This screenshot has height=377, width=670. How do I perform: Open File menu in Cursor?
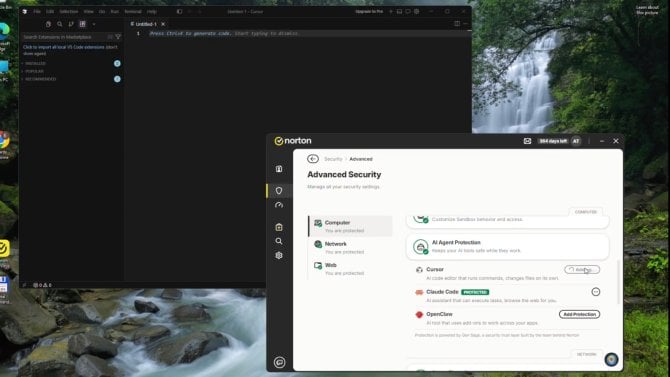(x=37, y=12)
